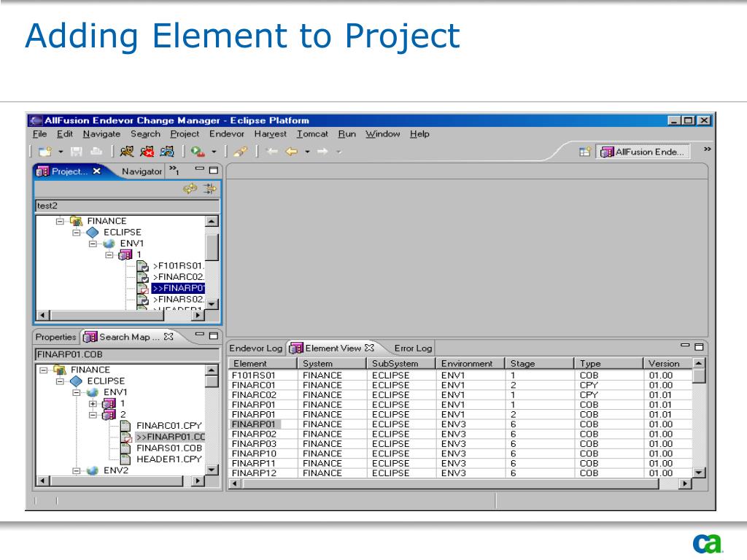Click the sync arrows icon in Project view
This screenshot has width=747, height=560.
(x=190, y=189)
